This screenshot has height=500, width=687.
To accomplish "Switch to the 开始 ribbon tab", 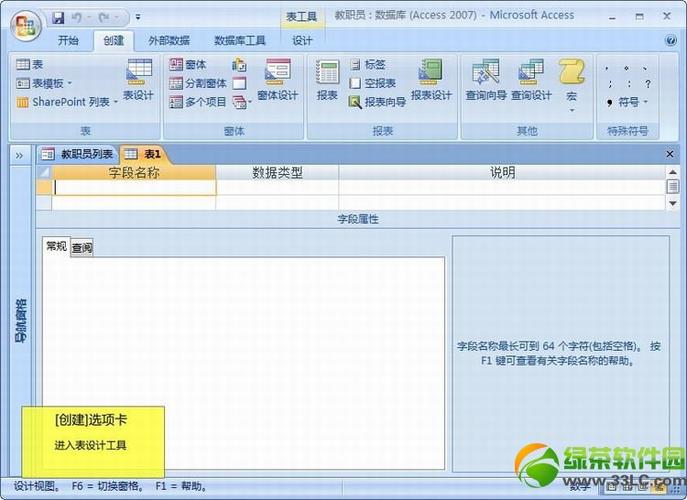I will (x=68, y=41).
